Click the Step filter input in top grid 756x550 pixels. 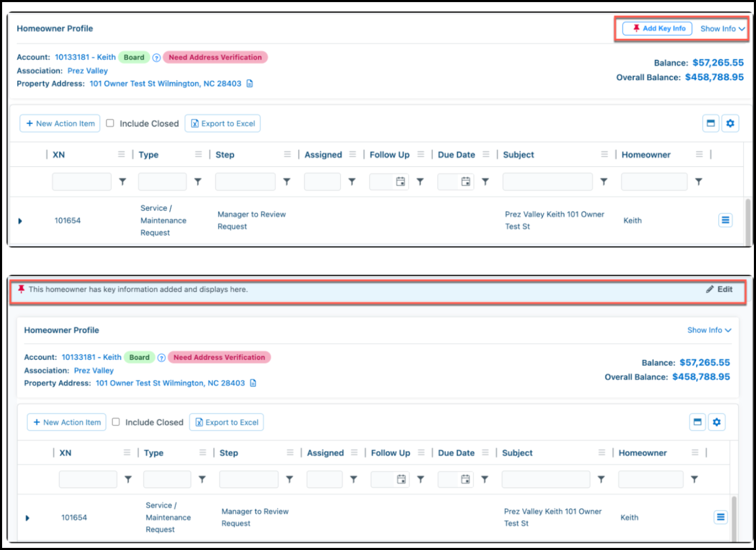[245, 182]
